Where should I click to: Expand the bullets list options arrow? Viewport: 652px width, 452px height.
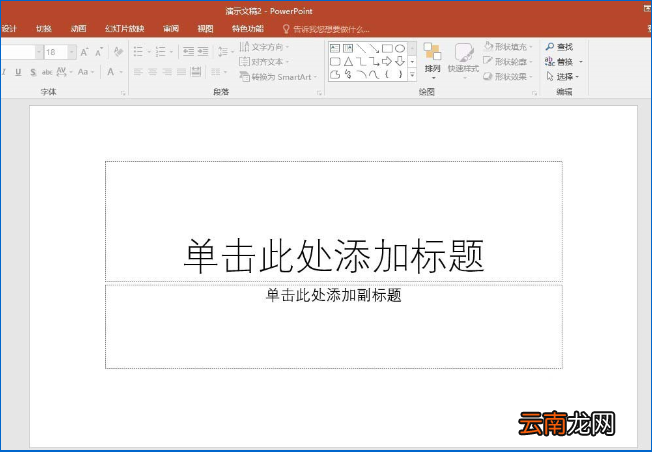(x=149, y=52)
